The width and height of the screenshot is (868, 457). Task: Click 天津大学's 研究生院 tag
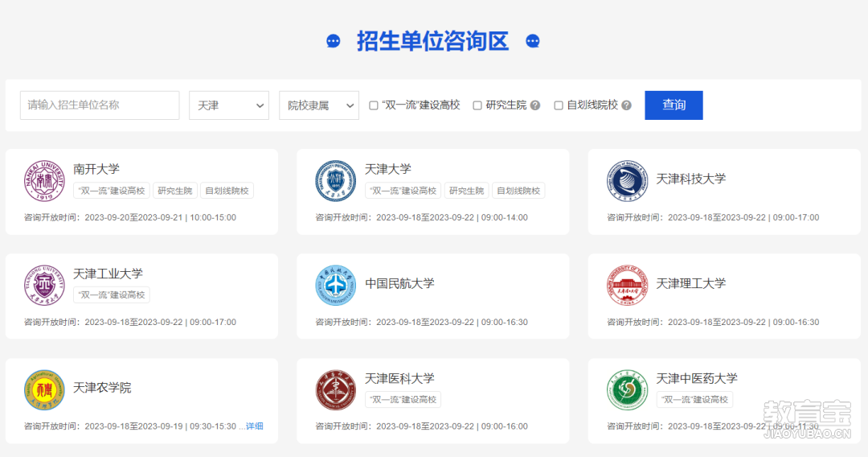pyautogui.click(x=467, y=191)
